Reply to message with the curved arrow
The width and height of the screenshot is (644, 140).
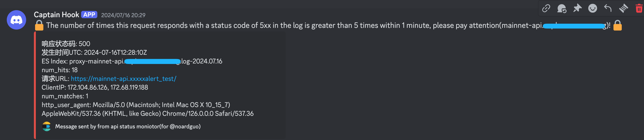coord(608,8)
